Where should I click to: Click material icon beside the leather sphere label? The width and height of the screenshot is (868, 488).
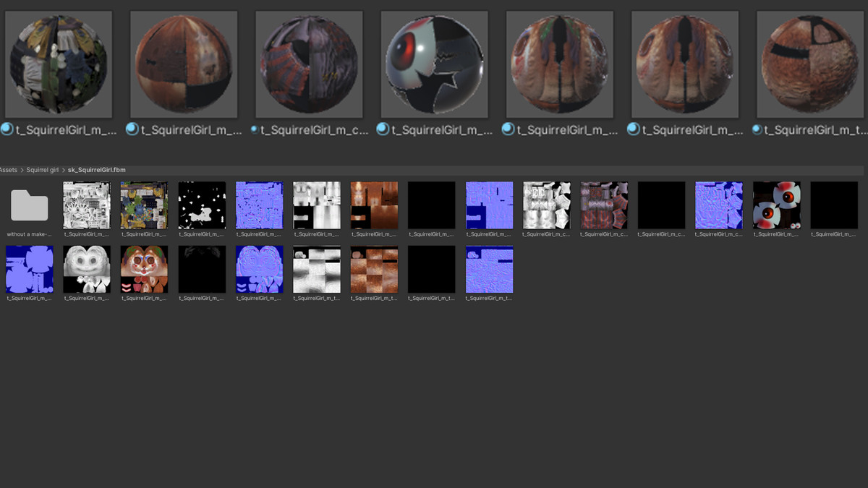click(x=132, y=129)
